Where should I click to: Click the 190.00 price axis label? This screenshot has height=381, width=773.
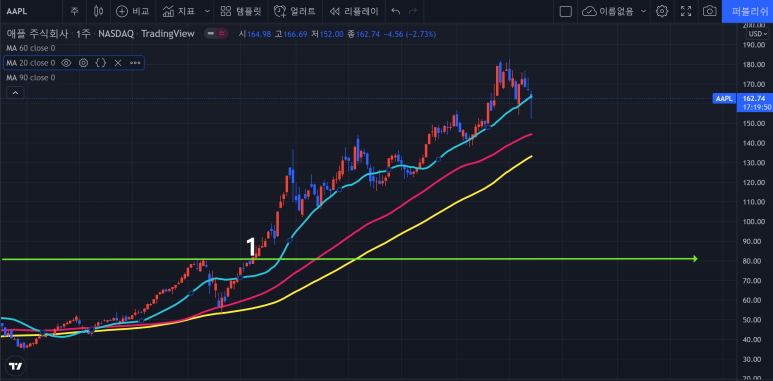[755, 45]
